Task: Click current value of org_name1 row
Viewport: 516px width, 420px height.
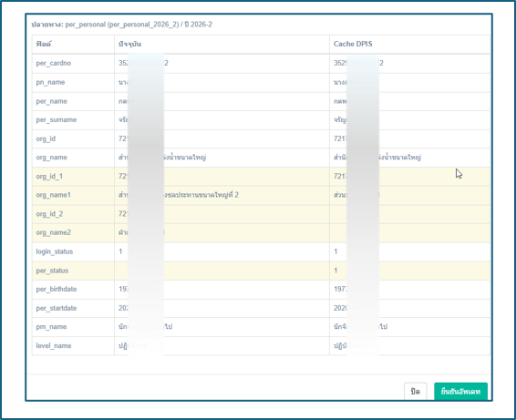Action: click(x=179, y=195)
